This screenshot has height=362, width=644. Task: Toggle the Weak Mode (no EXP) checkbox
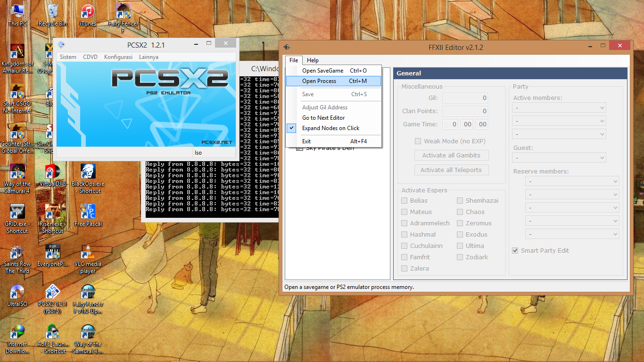(x=418, y=141)
